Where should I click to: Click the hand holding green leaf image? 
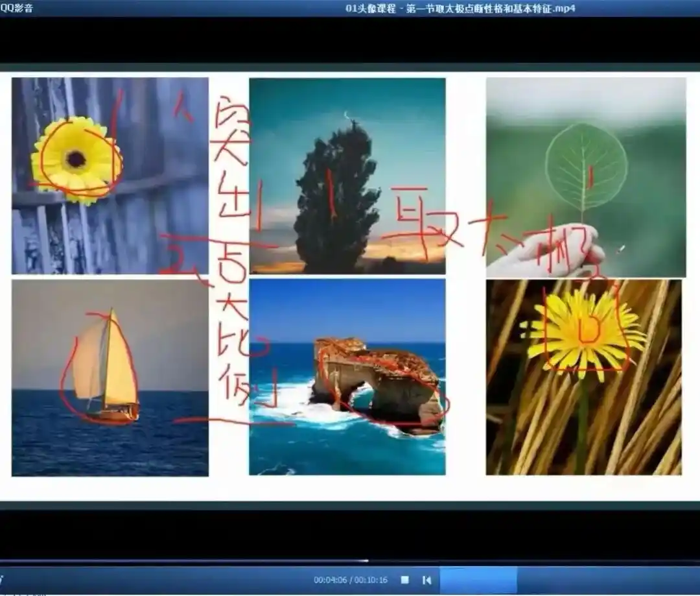[586, 177]
